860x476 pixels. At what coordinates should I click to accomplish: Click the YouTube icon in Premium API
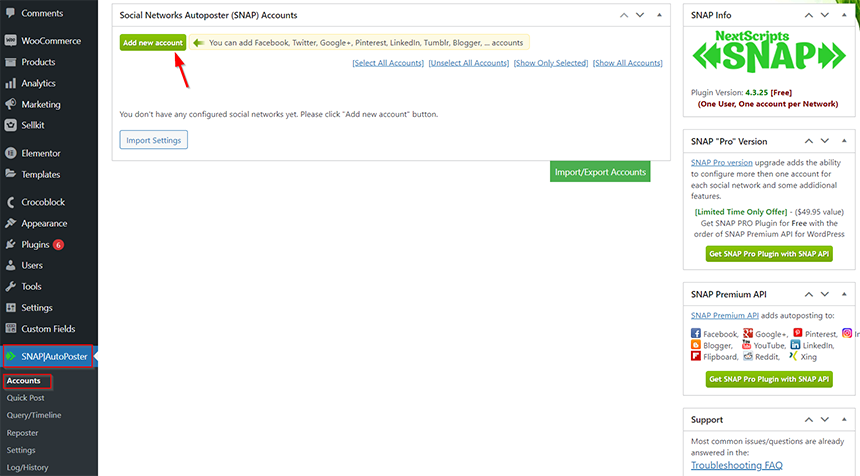click(746, 344)
